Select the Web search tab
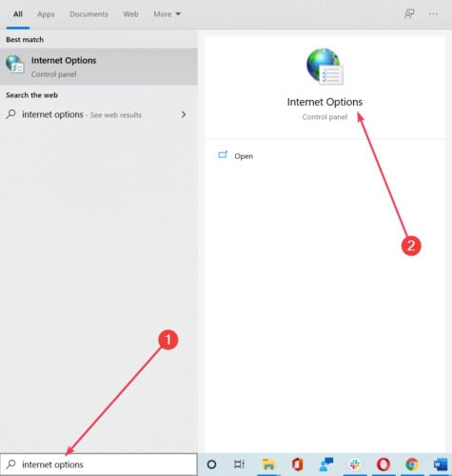452x476 pixels. click(x=130, y=14)
